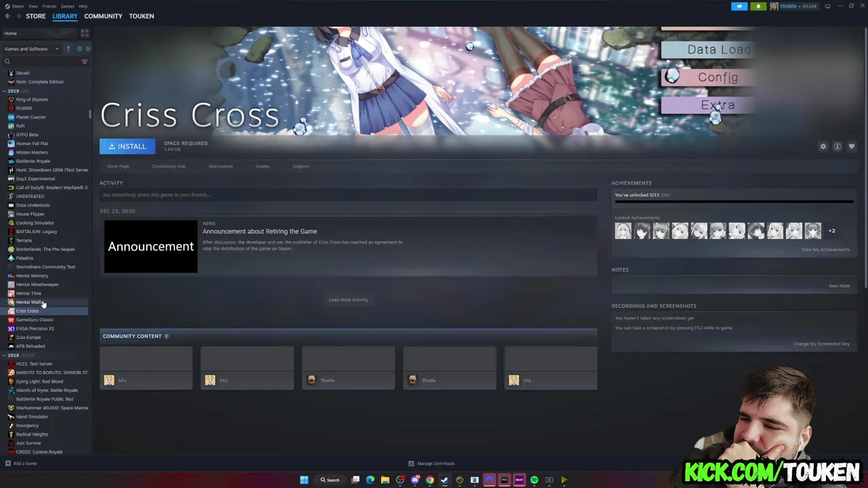This screenshot has height=488, width=868.
Task: Open Microsoft Edge from taskbar
Action: (370, 480)
